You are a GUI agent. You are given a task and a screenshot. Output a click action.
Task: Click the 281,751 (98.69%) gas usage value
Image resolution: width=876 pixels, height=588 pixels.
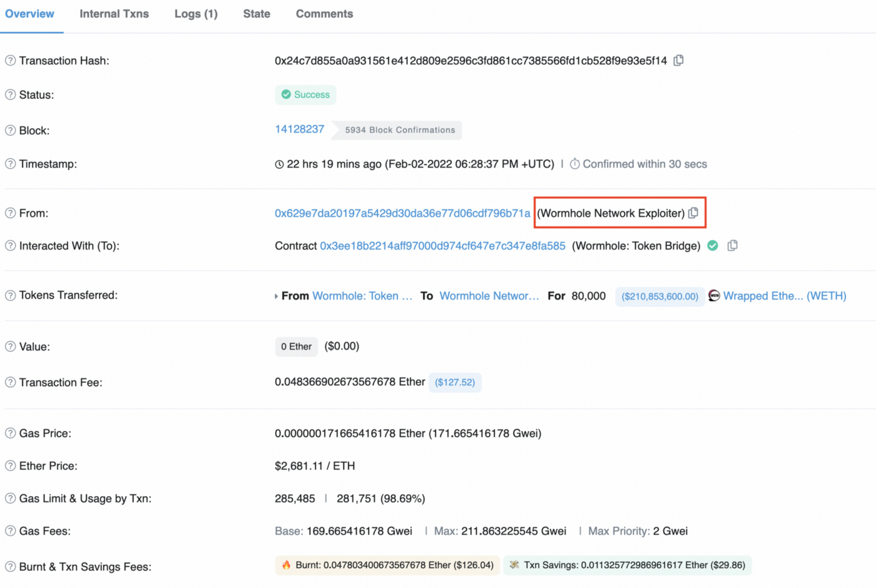pyautogui.click(x=381, y=499)
